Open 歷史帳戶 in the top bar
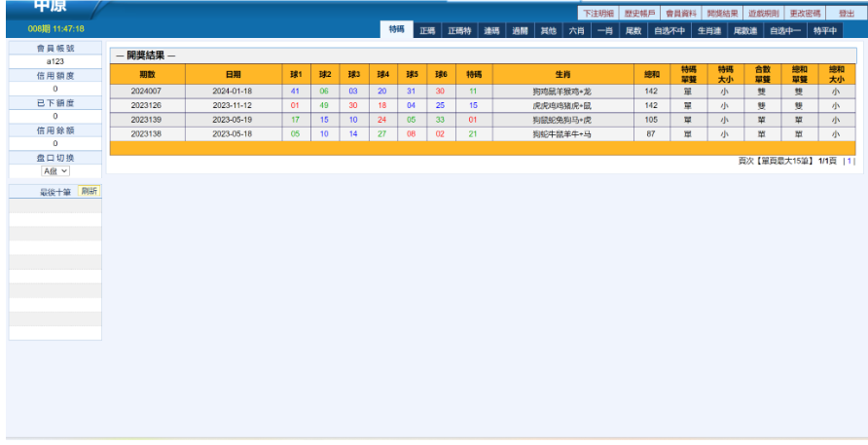868x445 pixels. (x=639, y=14)
